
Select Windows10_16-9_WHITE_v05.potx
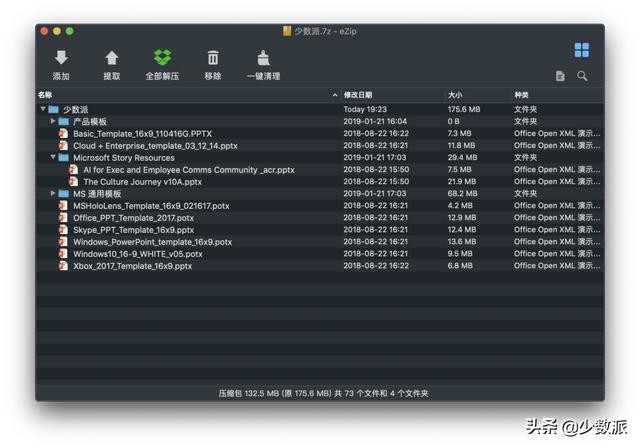(x=138, y=254)
